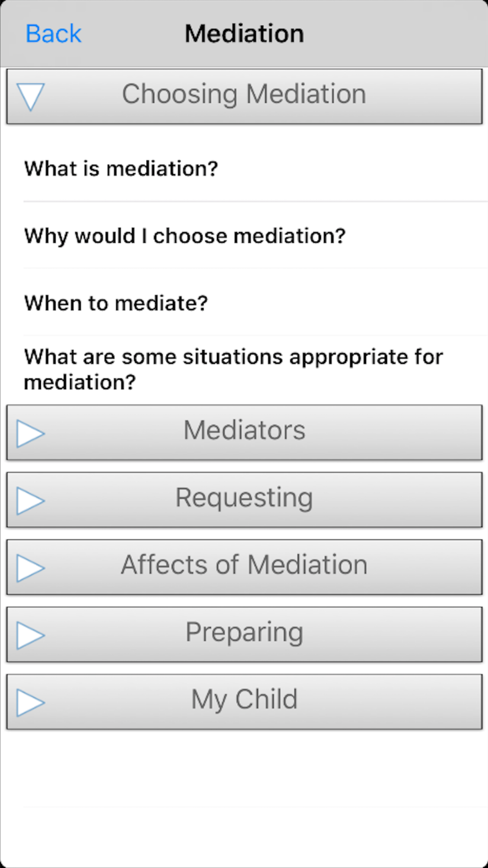Click the Mediators right-pointing triangle icon
The height and width of the screenshot is (868, 488).
click(31, 433)
